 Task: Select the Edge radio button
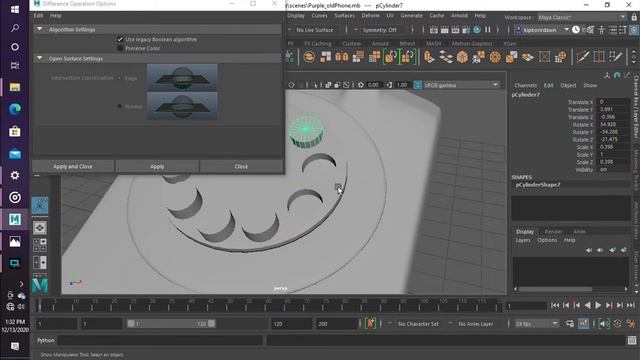pos(120,78)
